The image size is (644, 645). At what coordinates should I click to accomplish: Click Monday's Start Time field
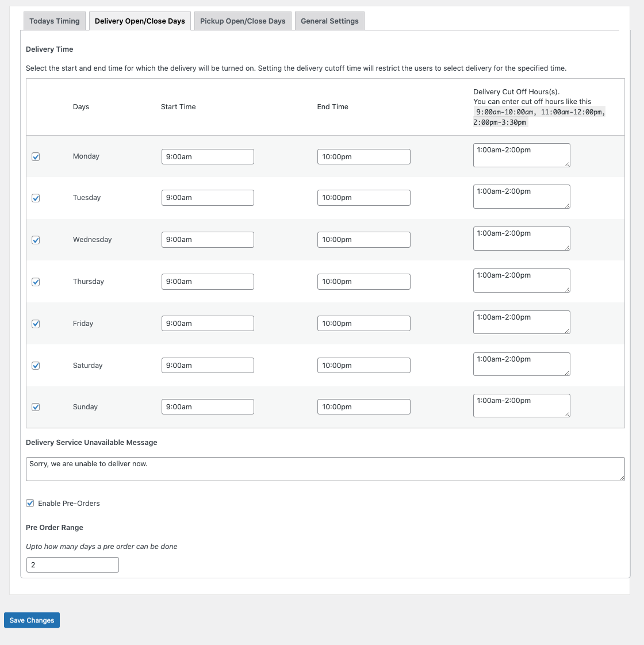pyautogui.click(x=208, y=156)
